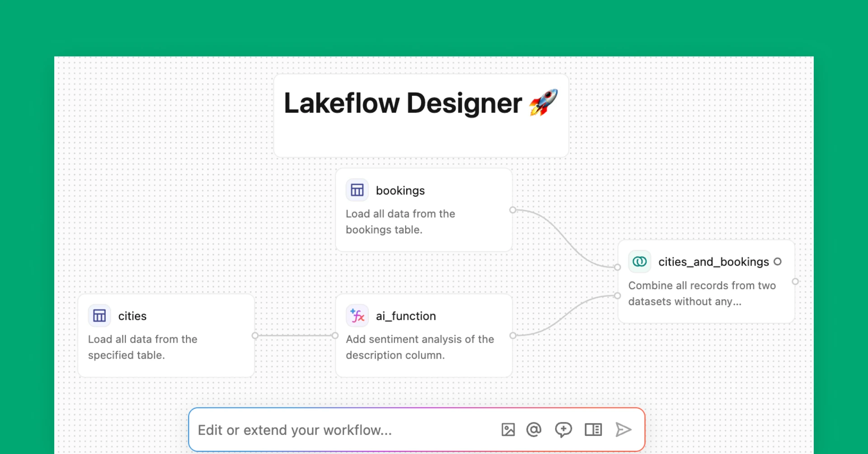This screenshot has width=868, height=454.
Task: Click the table icon on the cities node
Action: click(x=99, y=315)
